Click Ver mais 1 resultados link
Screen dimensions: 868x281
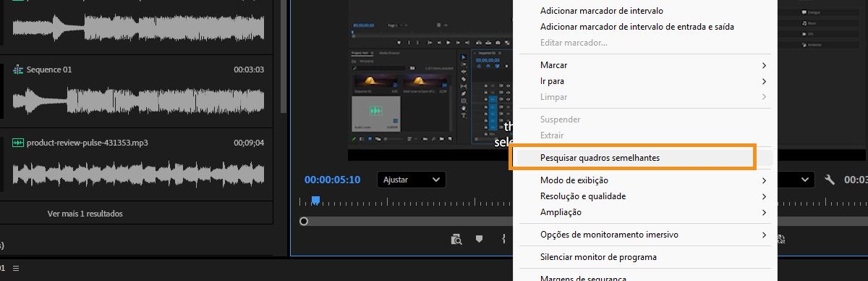pyautogui.click(x=85, y=214)
